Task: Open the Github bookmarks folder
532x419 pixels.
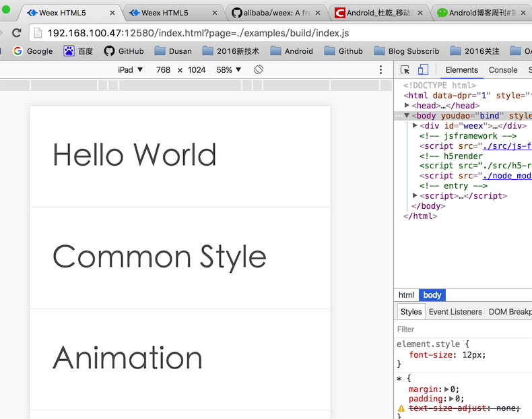Action: pos(343,51)
